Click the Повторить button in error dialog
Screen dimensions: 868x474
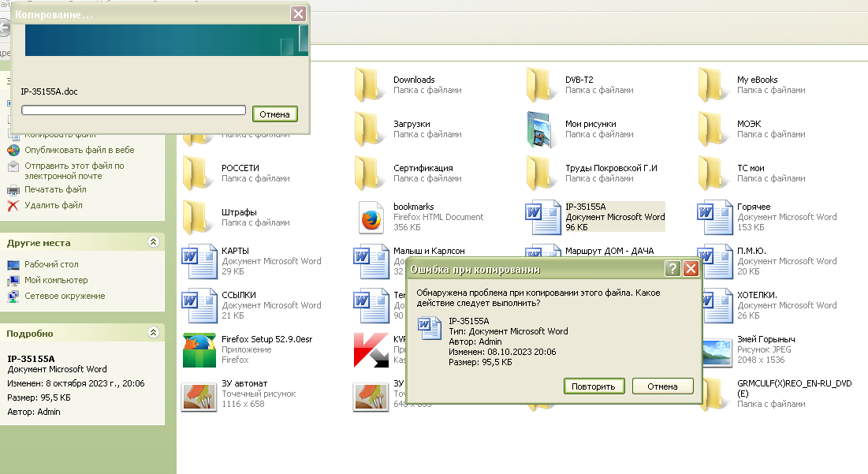[594, 386]
